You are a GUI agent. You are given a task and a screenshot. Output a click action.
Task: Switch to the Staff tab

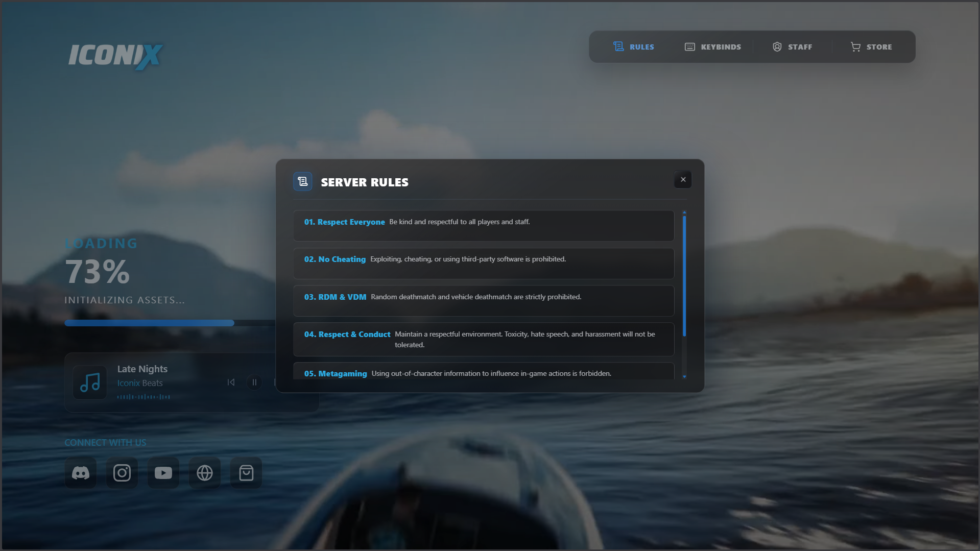[x=792, y=46]
